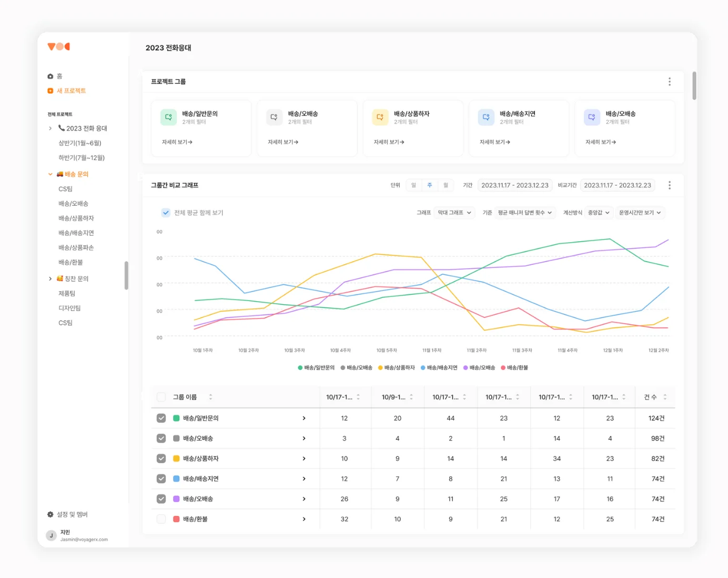Click the orange new project plus icon
The image size is (728, 578).
tap(50, 91)
